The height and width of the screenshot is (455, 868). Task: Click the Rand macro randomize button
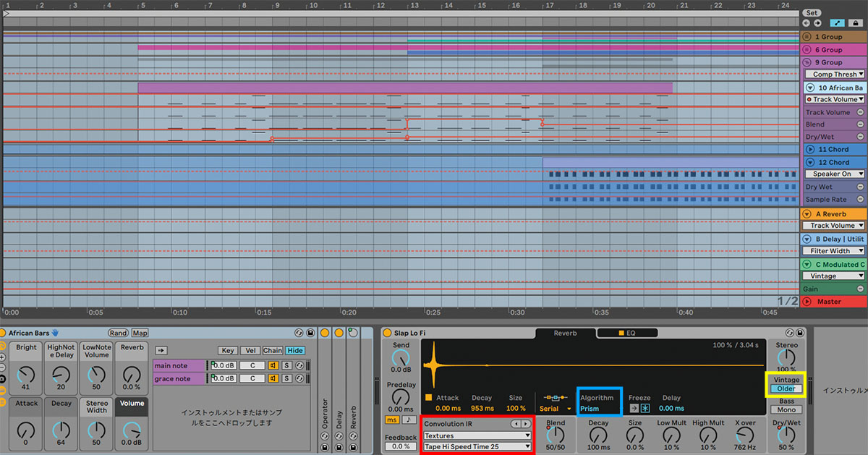point(118,333)
